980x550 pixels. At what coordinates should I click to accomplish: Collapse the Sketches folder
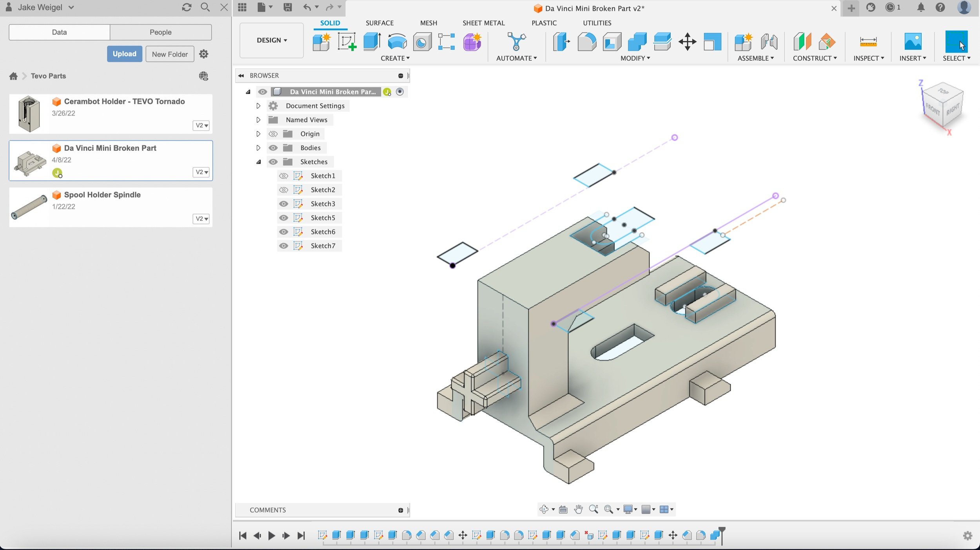(x=258, y=162)
